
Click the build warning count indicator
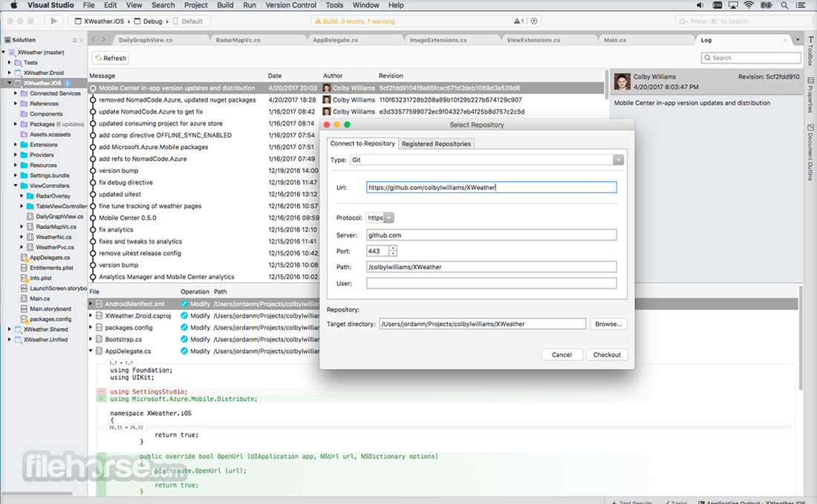518,22
